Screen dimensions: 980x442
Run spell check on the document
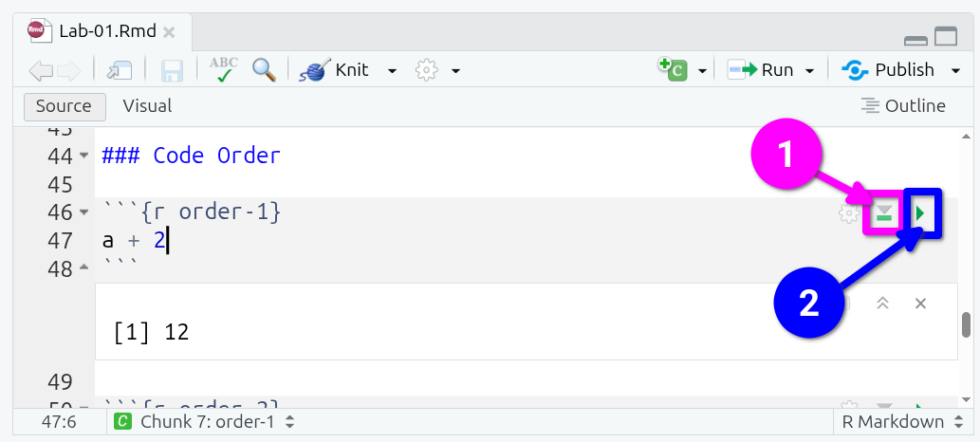pyautogui.click(x=224, y=70)
